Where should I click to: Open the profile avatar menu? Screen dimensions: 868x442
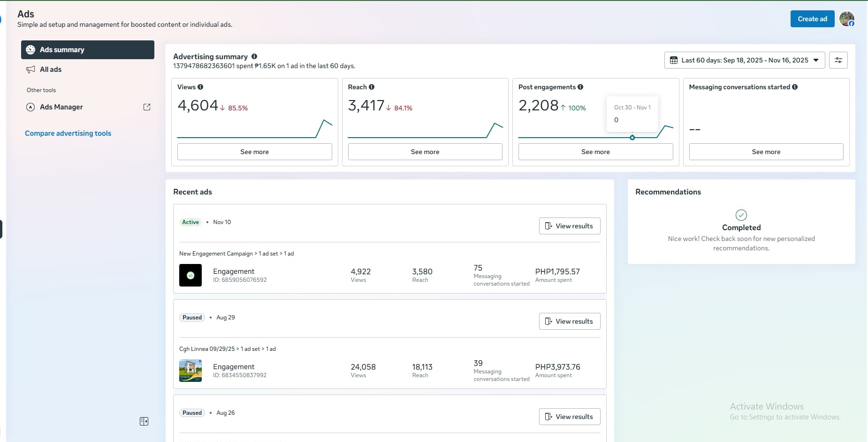tap(846, 19)
